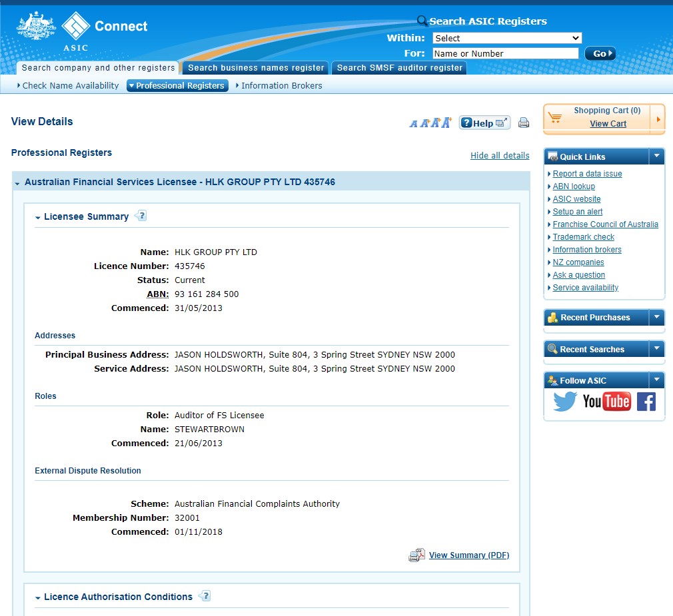Click the printer icon
This screenshot has height=616, width=673.
pos(524,123)
